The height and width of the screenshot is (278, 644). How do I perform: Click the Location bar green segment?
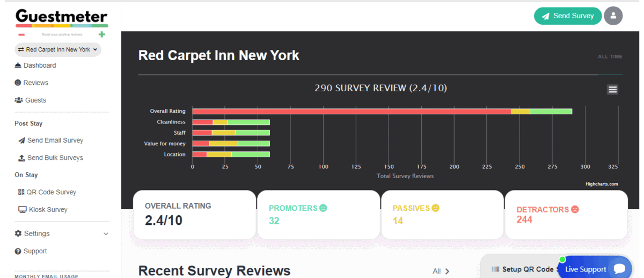pyautogui.click(x=251, y=154)
